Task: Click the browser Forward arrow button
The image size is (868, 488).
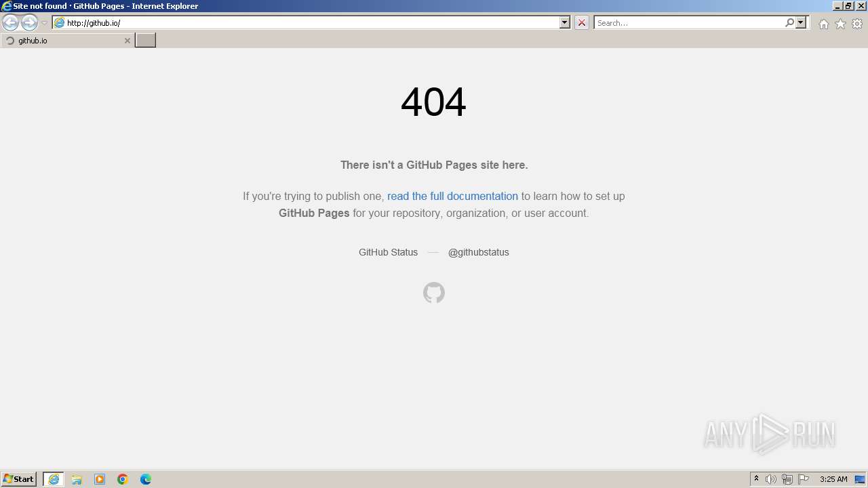Action: (29, 23)
